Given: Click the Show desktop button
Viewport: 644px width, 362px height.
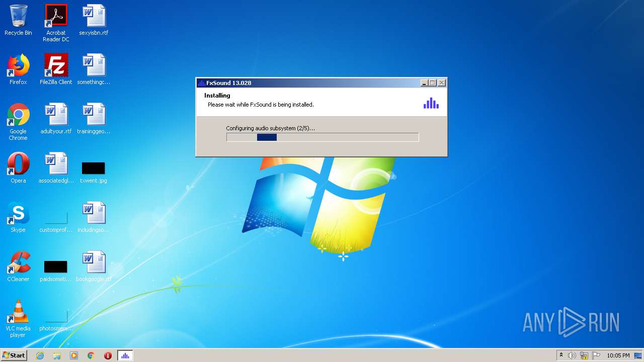Looking at the screenshot, I should tap(638, 355).
